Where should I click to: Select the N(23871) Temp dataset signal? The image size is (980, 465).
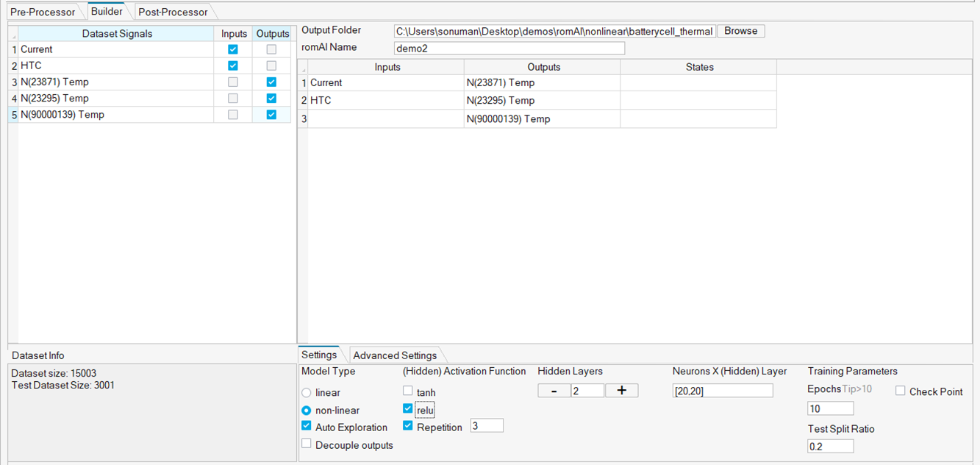click(x=116, y=82)
